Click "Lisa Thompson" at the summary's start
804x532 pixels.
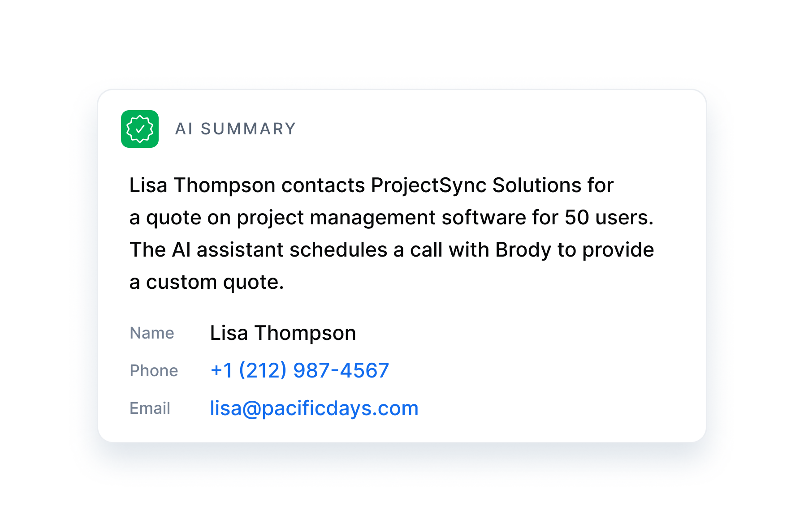[202, 185]
